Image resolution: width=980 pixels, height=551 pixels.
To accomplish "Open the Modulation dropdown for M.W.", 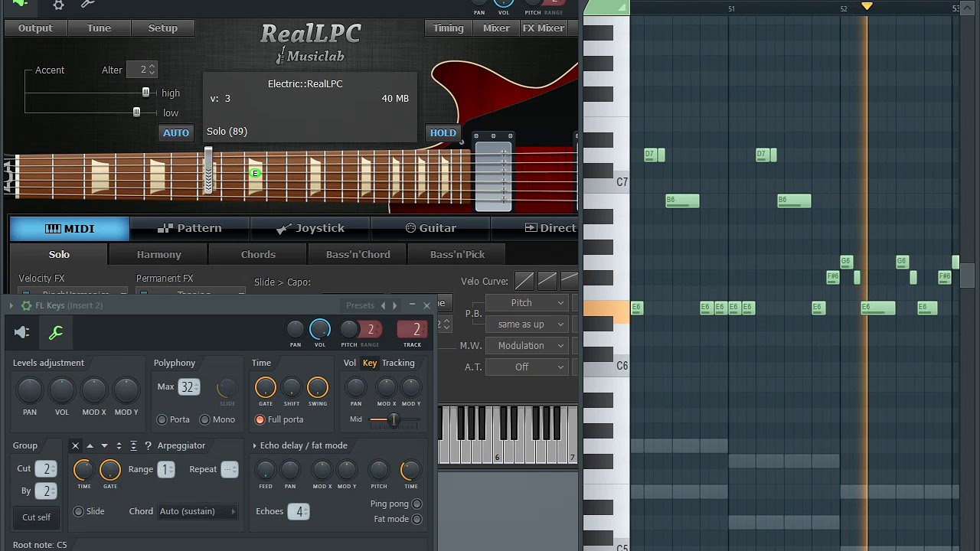I will pos(528,346).
